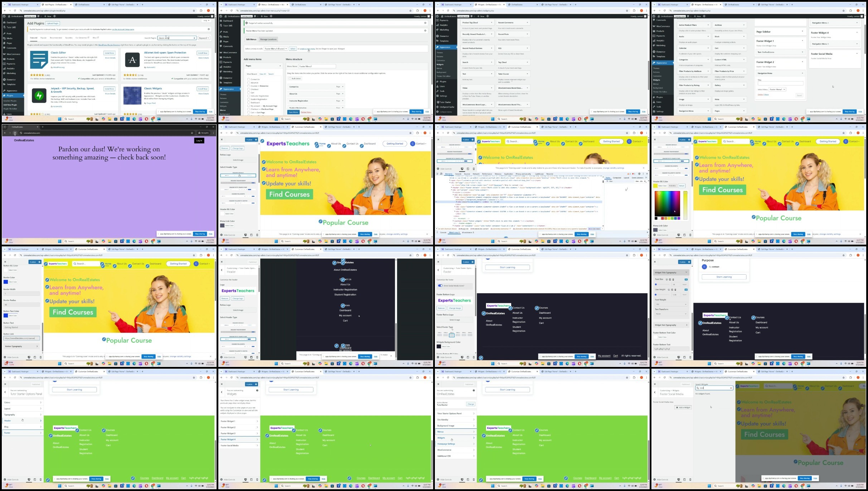Tick the 'Student Registration' page checkbox
Image resolution: width=868 pixels, height=491 pixels.
248,99
